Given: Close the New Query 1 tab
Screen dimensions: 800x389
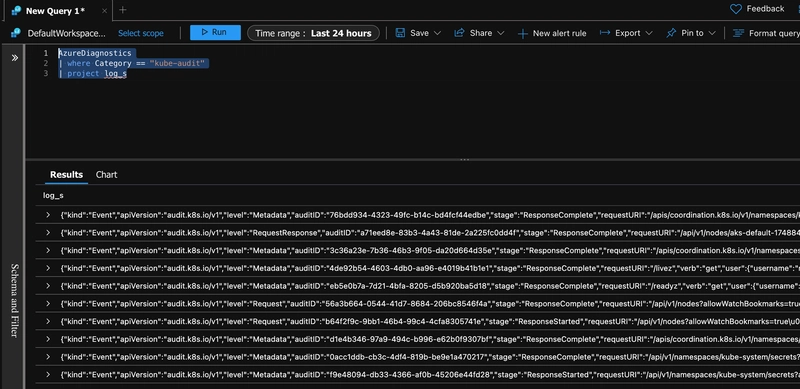Looking at the screenshot, I should pyautogui.click(x=104, y=11).
